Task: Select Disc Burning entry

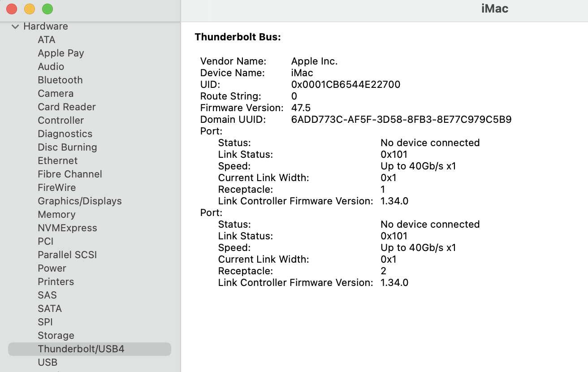Action: (x=67, y=147)
